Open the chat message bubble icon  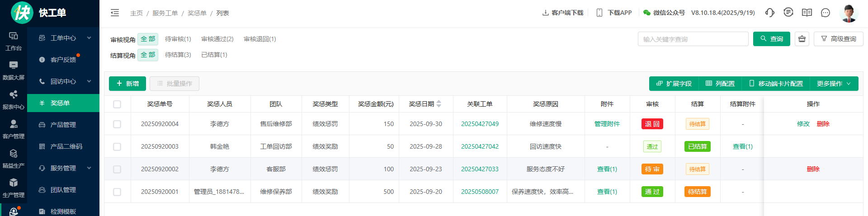tap(826, 13)
